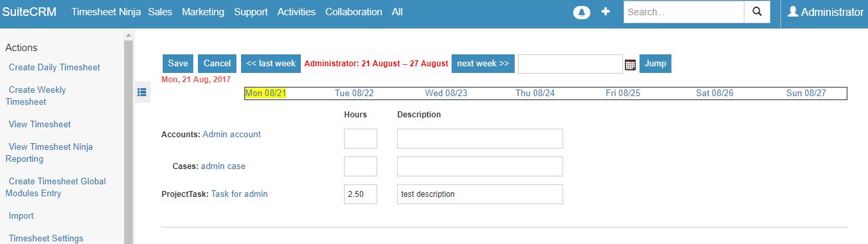Open the Collaboration menu
The width and height of the screenshot is (868, 244).
click(353, 12)
